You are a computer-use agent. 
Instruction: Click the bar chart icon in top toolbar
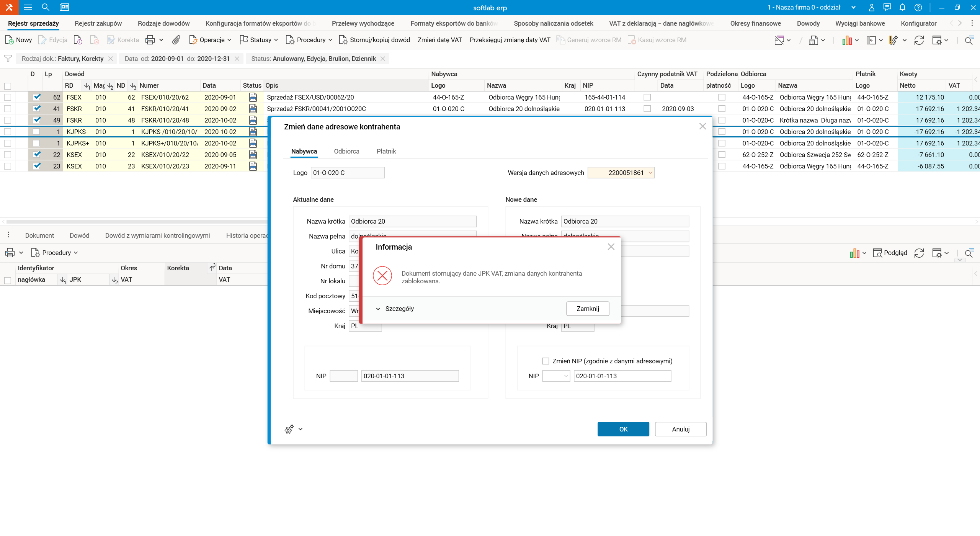point(847,40)
